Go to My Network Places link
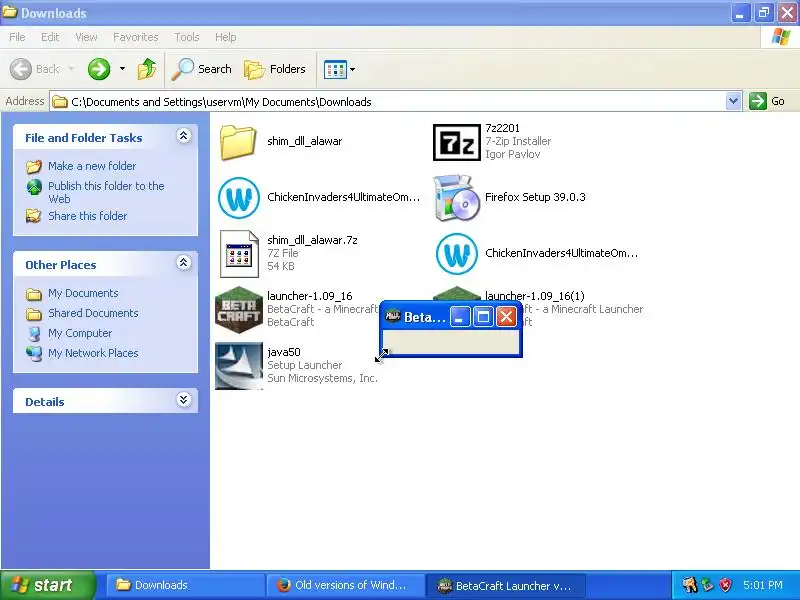This screenshot has width=800, height=600. click(x=93, y=353)
